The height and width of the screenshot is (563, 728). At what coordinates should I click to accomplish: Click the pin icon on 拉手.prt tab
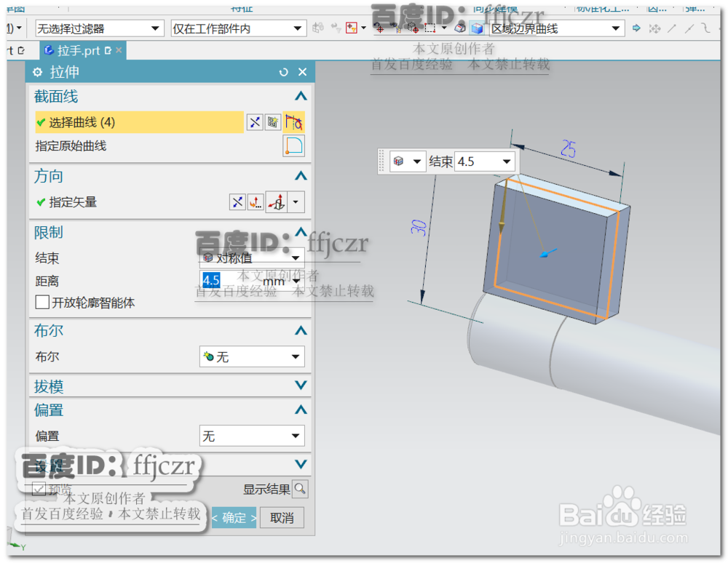pos(108,50)
